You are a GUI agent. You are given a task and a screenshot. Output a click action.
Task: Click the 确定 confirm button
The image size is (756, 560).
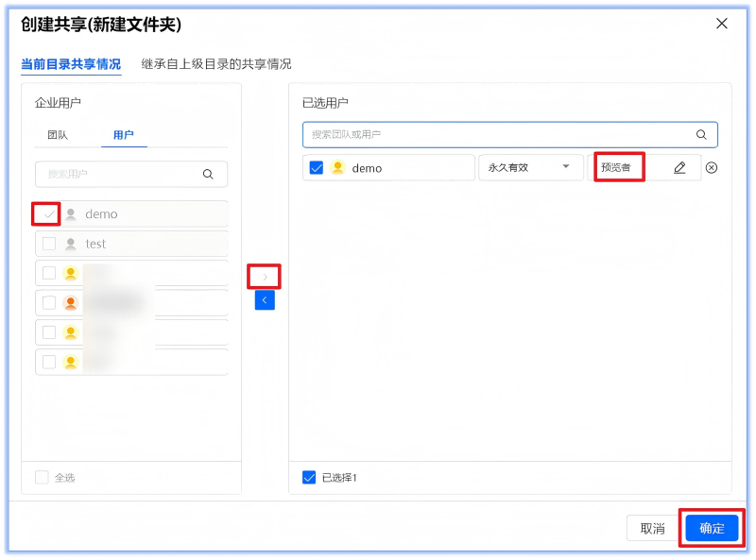pyautogui.click(x=712, y=529)
